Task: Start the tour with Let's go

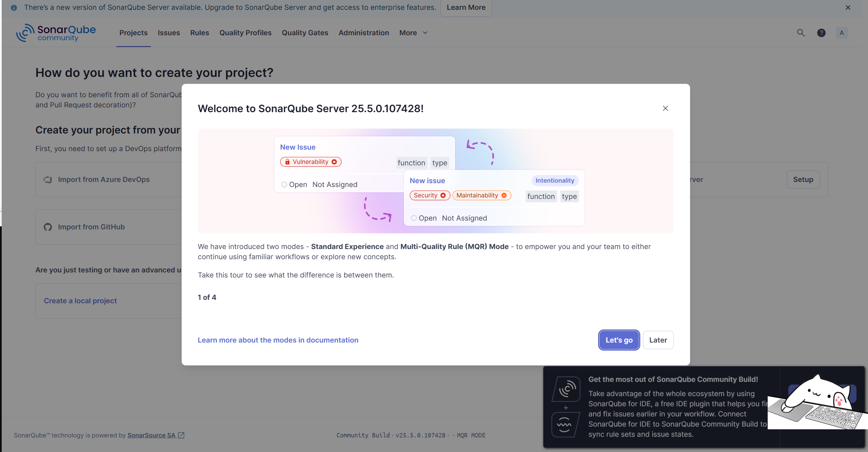Action: pos(619,340)
